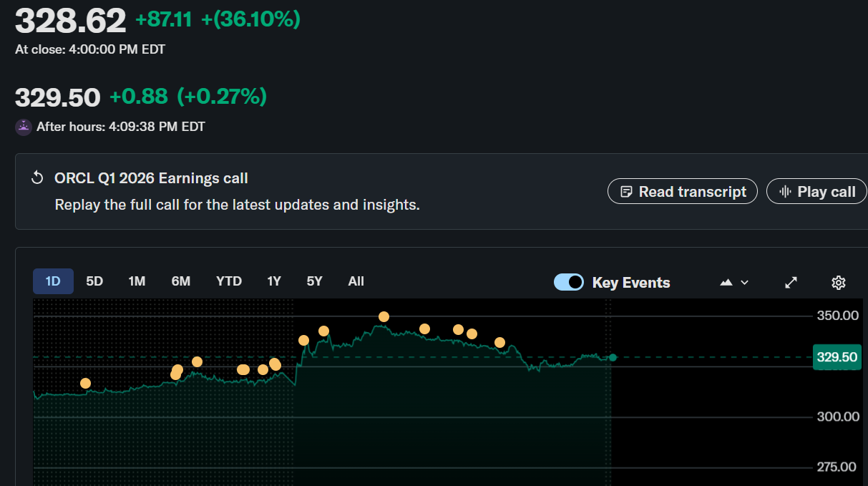Click the 275.00 axis label
This screenshot has height=486, width=868.
[x=837, y=467]
